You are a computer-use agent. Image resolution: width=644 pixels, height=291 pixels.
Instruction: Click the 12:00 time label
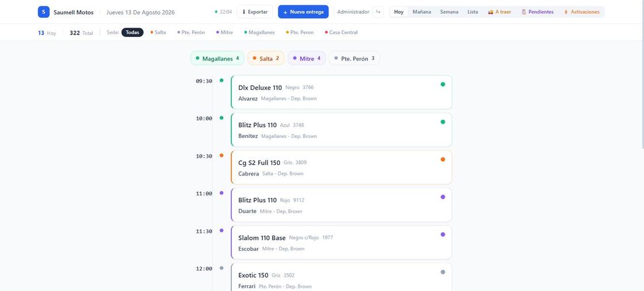point(204,269)
